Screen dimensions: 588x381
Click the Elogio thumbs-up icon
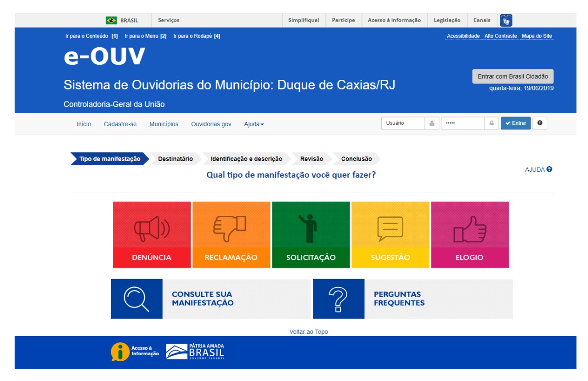469,228
